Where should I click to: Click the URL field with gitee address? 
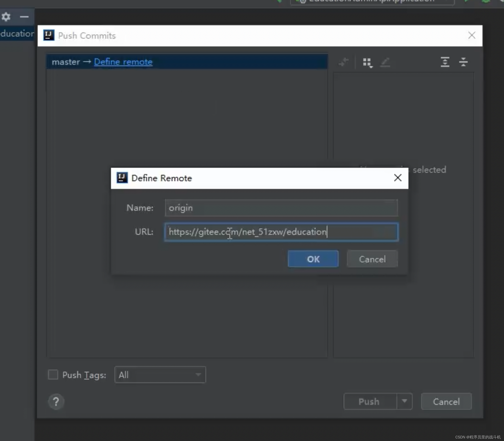(282, 232)
